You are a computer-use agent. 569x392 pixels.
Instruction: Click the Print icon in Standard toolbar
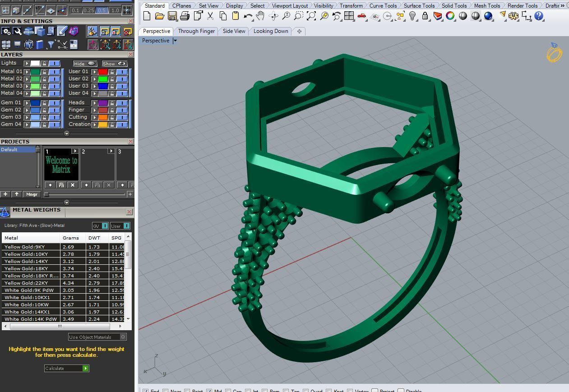click(185, 16)
